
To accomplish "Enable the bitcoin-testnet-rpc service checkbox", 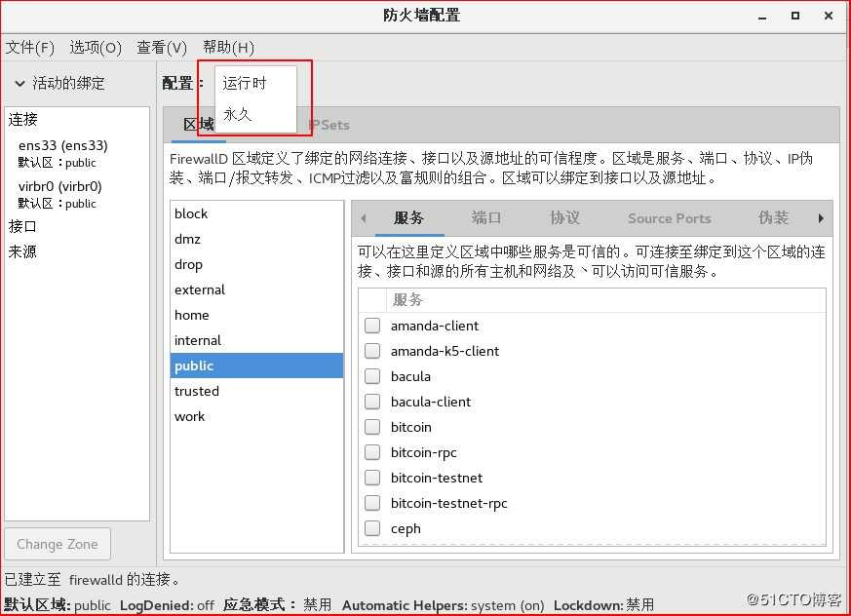I will pos(372,503).
